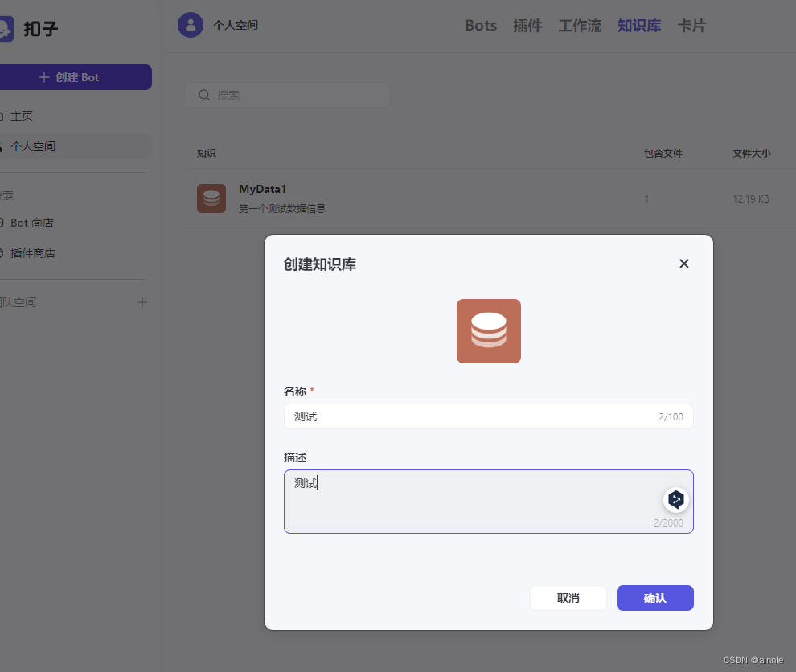Screen dimensions: 796x672
Task: Click the 确认 button
Action: (x=654, y=598)
